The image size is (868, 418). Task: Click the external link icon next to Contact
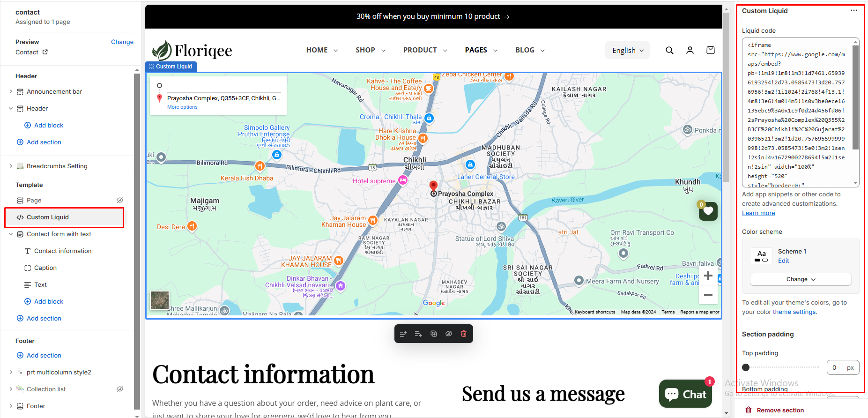coord(45,52)
